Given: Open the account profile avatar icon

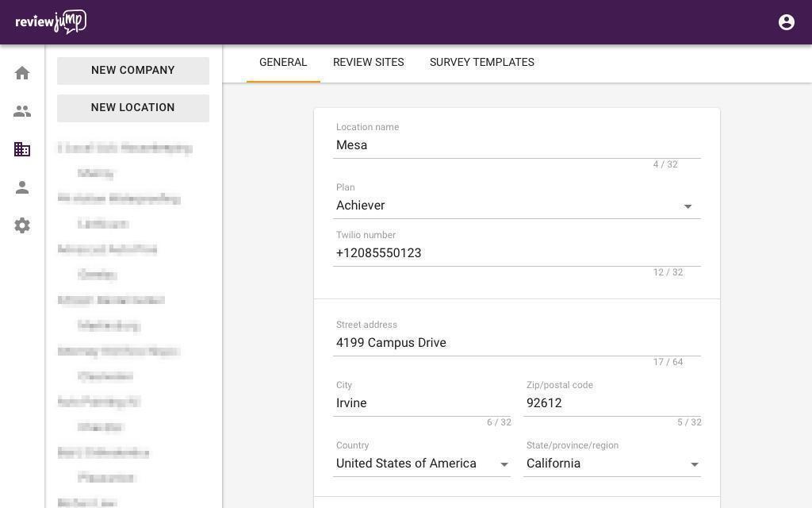Looking at the screenshot, I should click(x=786, y=22).
